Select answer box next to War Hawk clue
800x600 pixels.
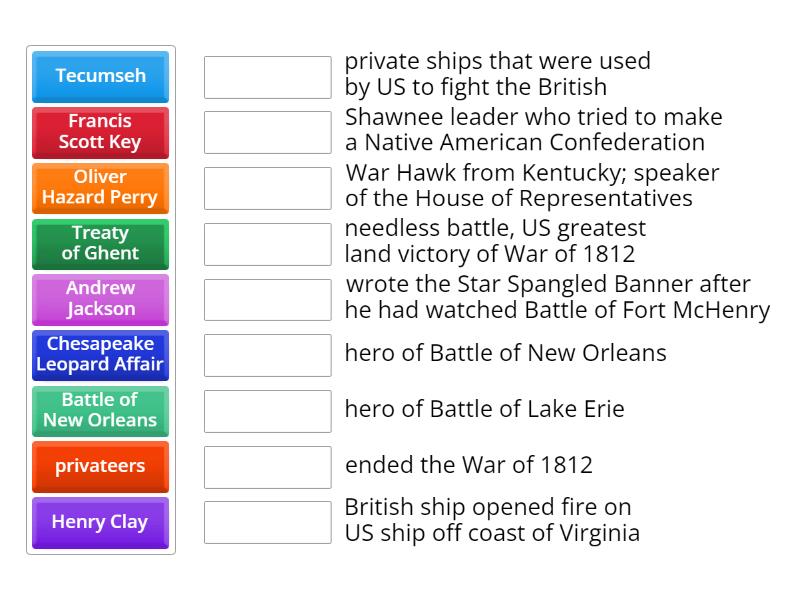click(266, 188)
